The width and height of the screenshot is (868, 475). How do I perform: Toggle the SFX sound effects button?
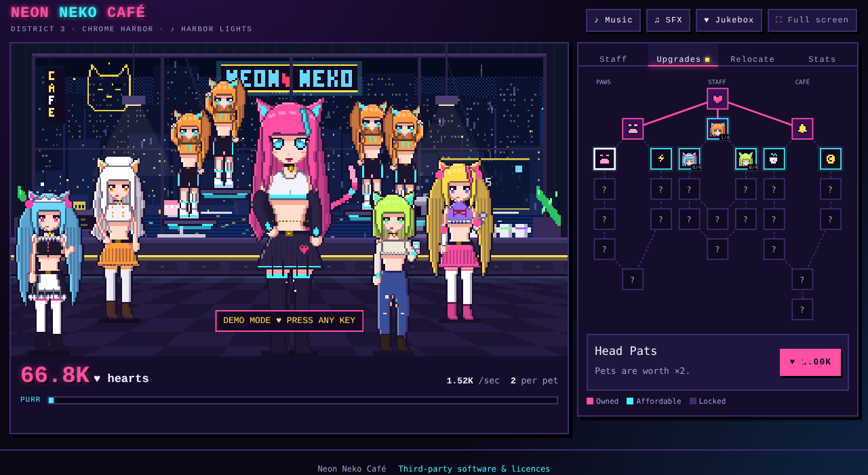tap(668, 20)
